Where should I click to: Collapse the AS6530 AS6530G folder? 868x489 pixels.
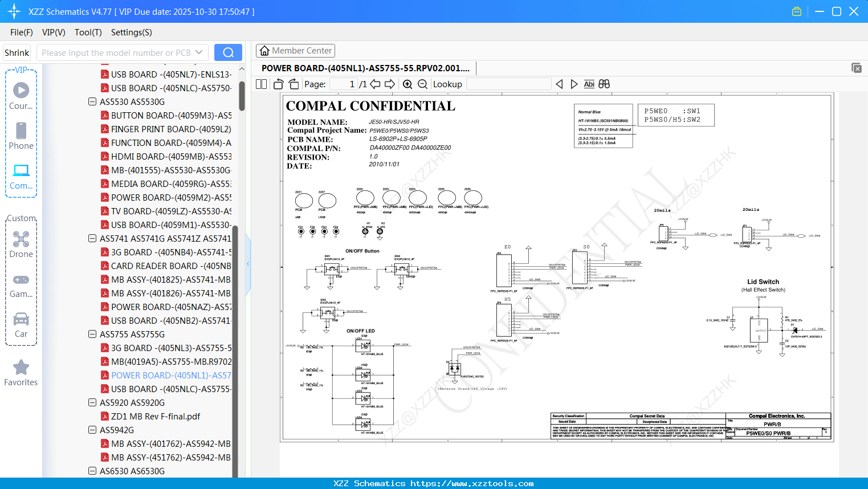click(x=92, y=471)
